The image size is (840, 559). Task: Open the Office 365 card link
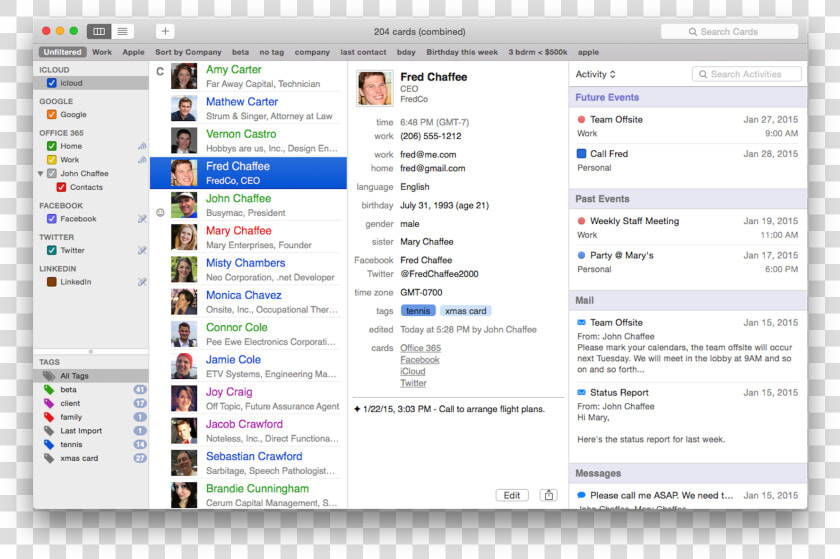coord(421,348)
